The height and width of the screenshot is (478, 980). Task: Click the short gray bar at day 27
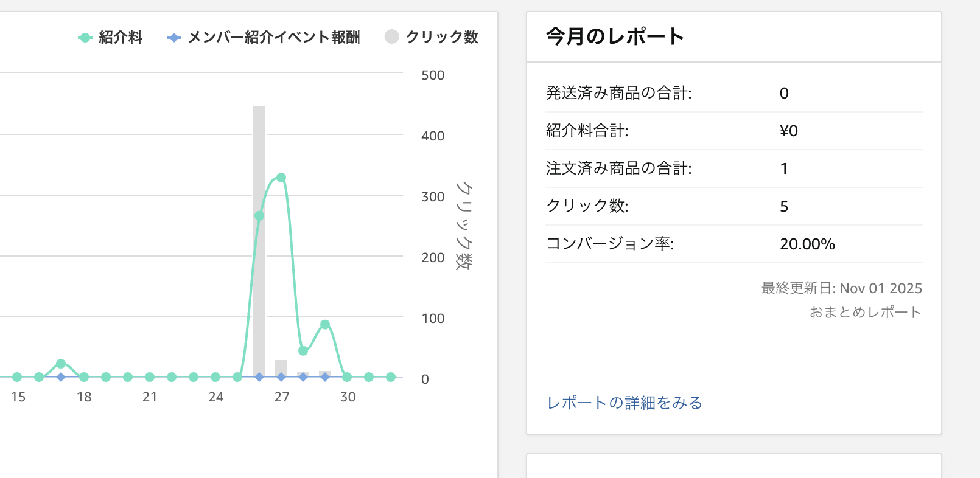(x=281, y=369)
